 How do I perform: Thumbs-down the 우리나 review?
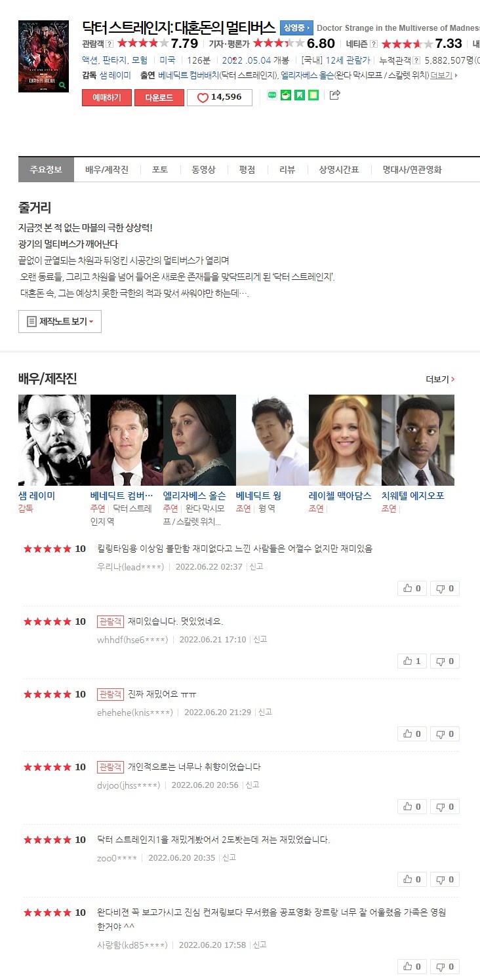coord(445,588)
